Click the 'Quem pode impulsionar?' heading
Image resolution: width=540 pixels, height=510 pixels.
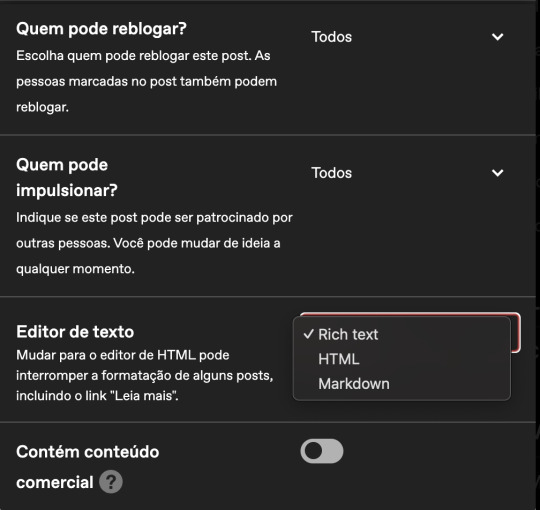(x=67, y=178)
